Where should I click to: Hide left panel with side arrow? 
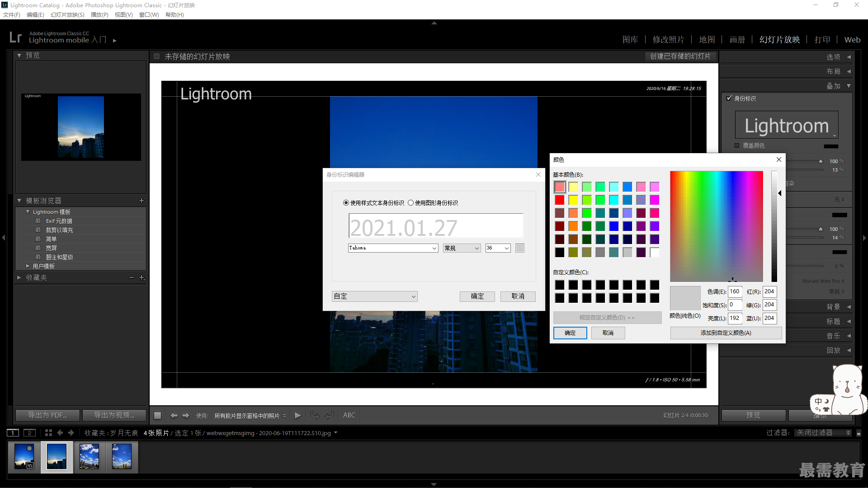coord(4,237)
